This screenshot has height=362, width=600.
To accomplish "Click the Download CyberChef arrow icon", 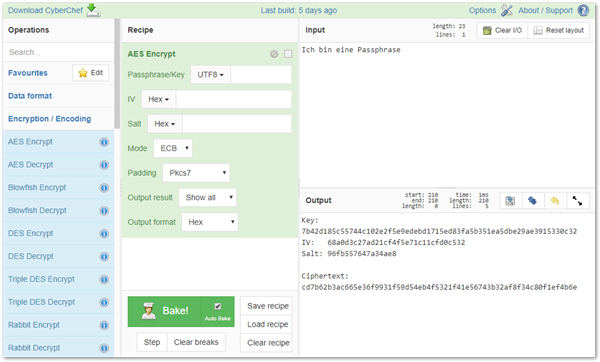I will coord(93,10).
